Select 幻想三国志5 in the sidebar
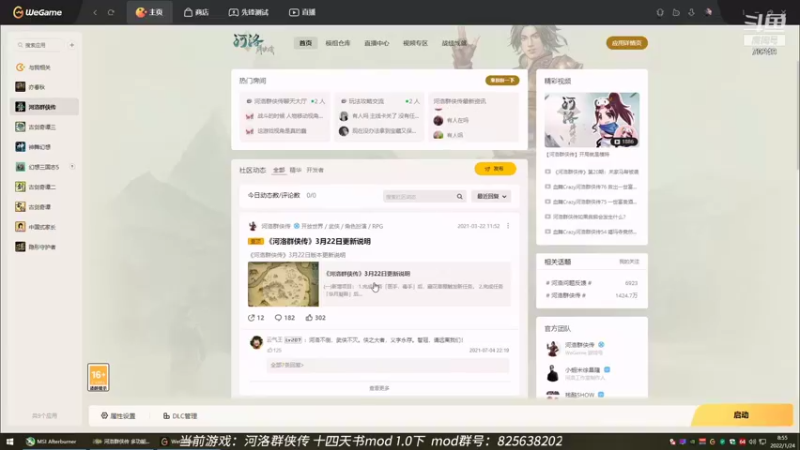The width and height of the screenshot is (800, 450). pos(44,167)
